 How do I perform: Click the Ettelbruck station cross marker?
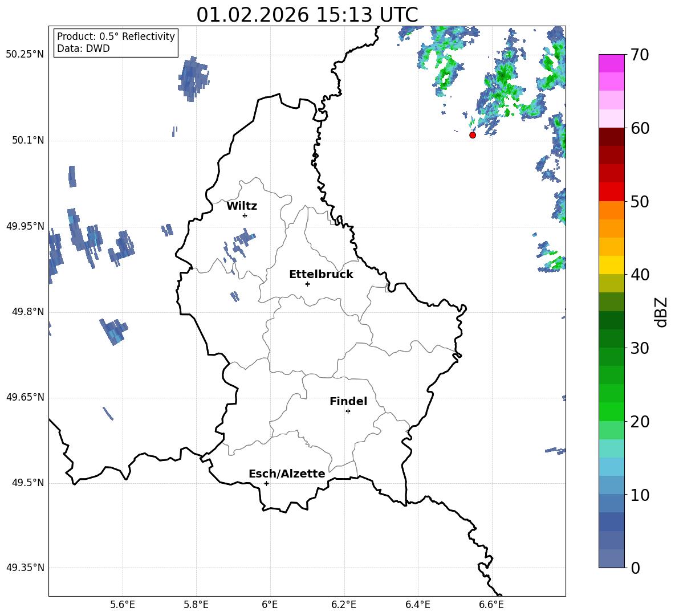307,284
